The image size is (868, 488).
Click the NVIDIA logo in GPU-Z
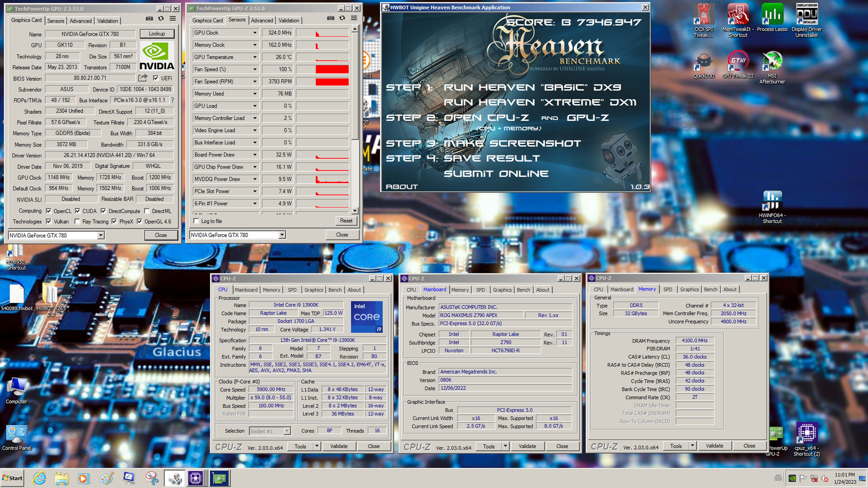pos(157,56)
